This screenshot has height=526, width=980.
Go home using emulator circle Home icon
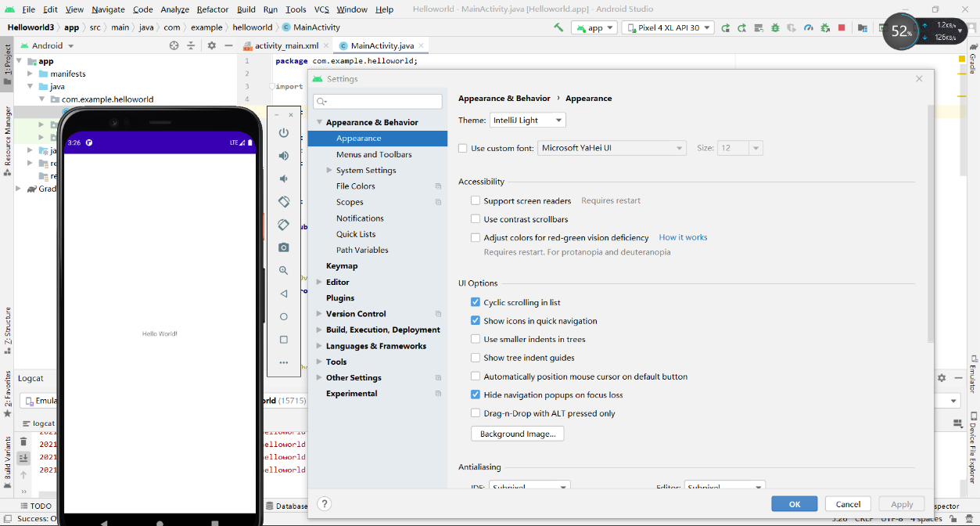(284, 316)
